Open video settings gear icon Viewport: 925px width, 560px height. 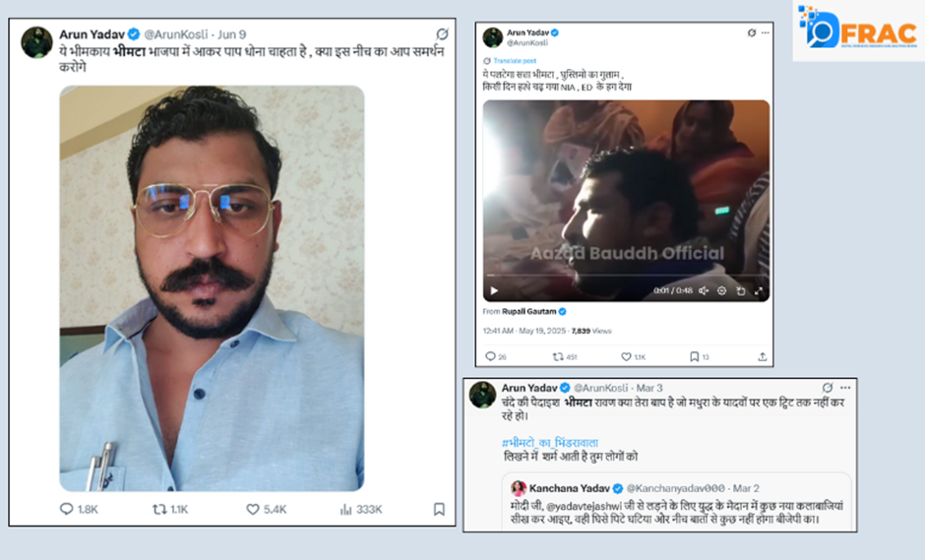coord(722,290)
